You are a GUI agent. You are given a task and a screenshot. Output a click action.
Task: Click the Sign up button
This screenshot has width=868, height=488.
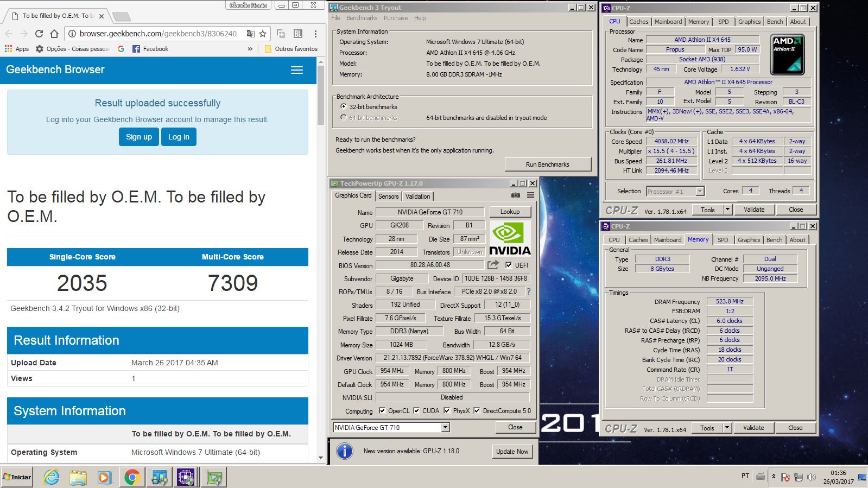coord(139,137)
